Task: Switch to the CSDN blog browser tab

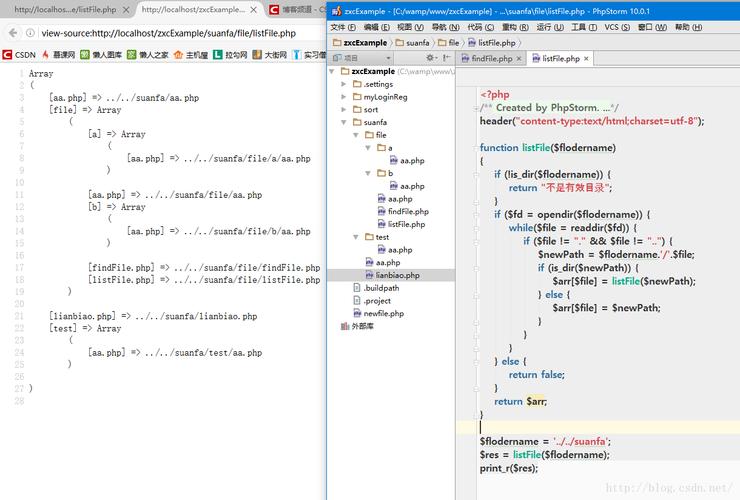Action: [296, 9]
